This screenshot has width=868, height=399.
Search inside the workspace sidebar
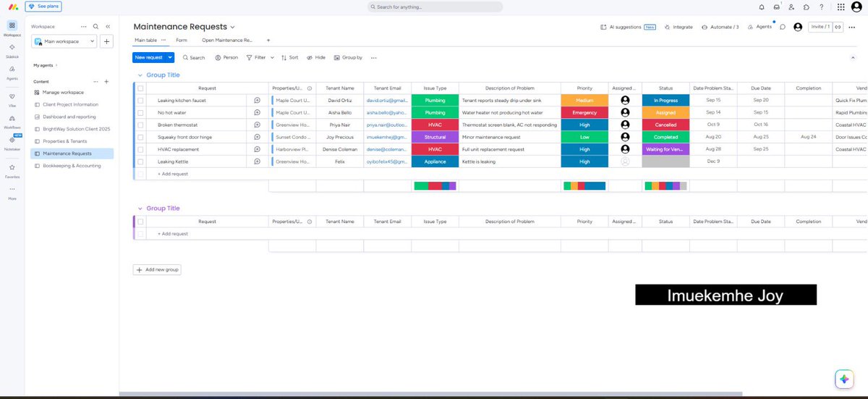95,26
